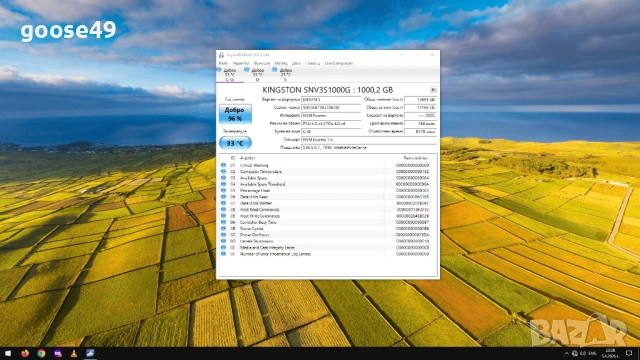Open Firefox from the taskbar
Screen dimensions: 640x360
click(x=25, y=353)
